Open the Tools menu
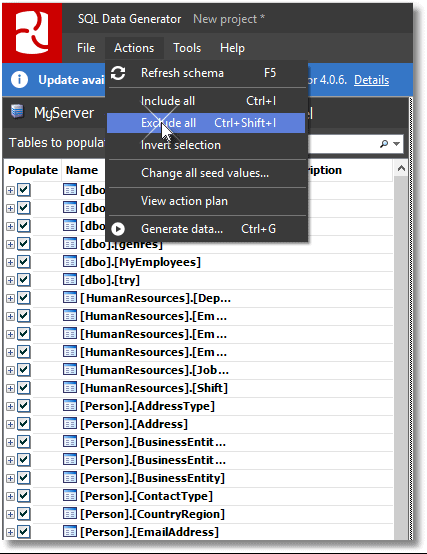 (187, 48)
